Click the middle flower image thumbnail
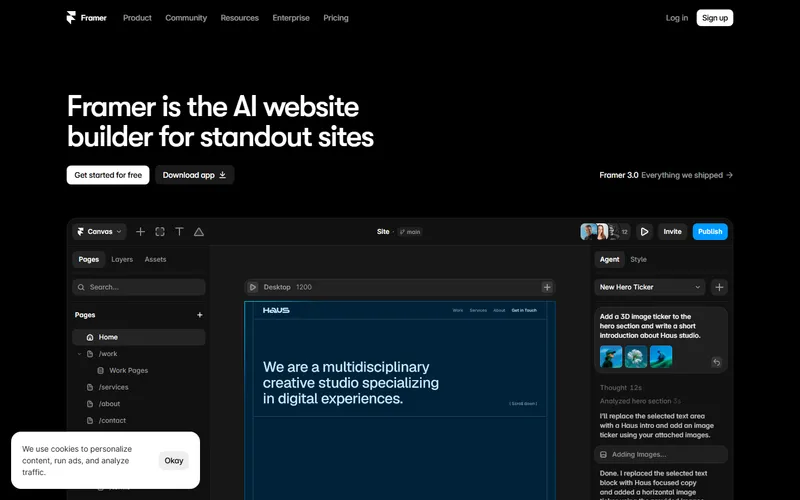The image size is (800, 500). point(636,357)
